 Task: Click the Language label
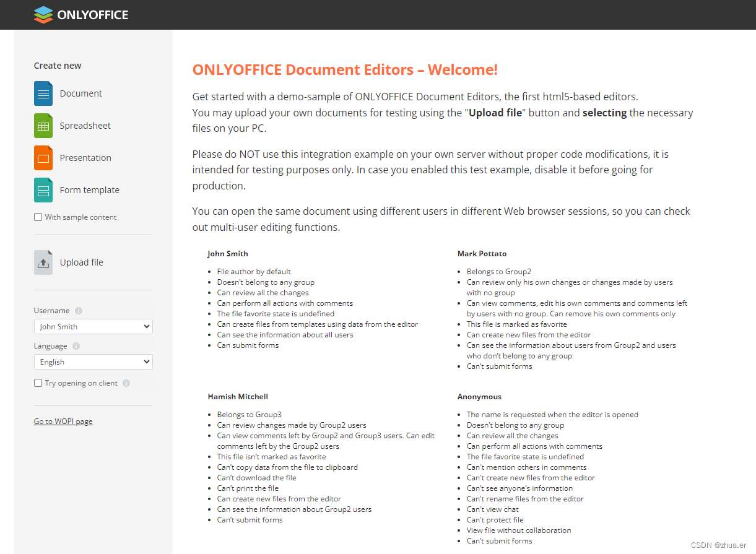(x=51, y=346)
